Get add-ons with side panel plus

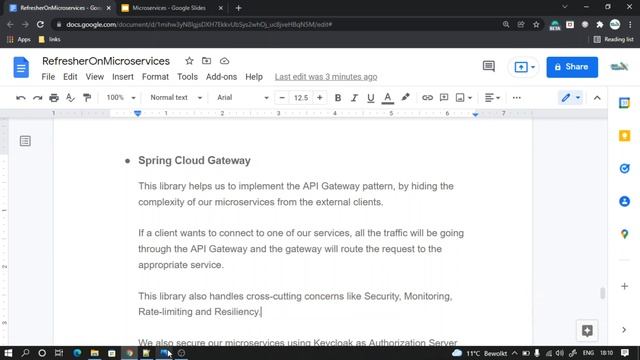[x=624, y=286]
